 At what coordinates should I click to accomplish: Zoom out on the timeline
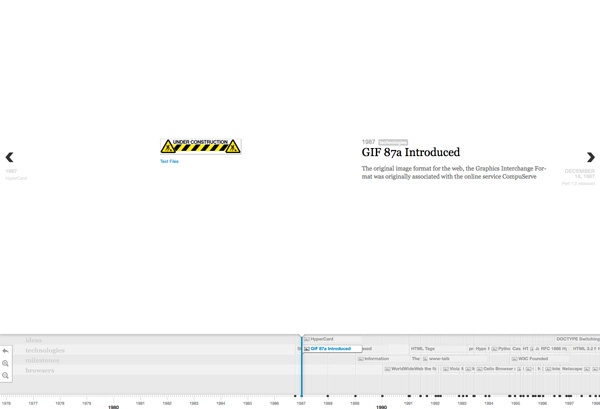tap(5, 375)
